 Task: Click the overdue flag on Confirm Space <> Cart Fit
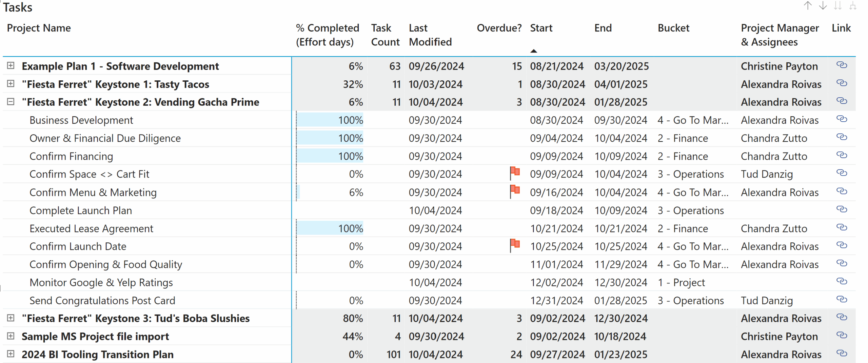514,173
